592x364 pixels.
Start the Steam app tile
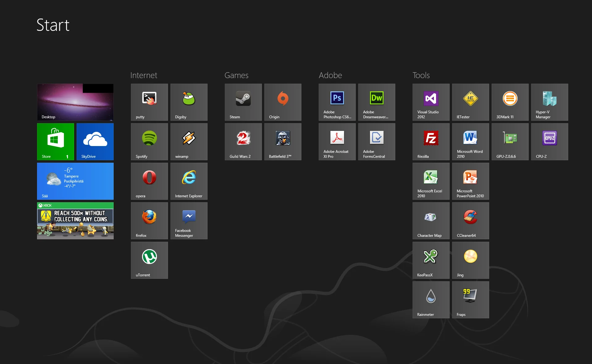coord(243,102)
